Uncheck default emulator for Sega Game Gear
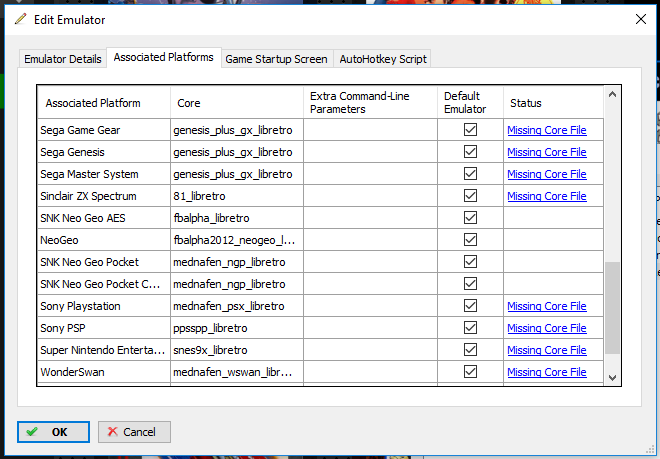 pos(470,130)
